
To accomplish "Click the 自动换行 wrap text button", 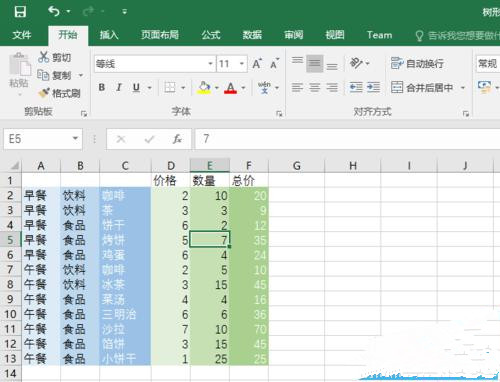I will 417,63.
